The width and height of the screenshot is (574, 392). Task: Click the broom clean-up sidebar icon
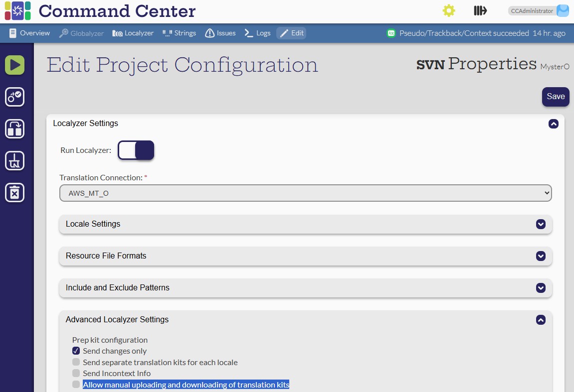click(x=15, y=160)
